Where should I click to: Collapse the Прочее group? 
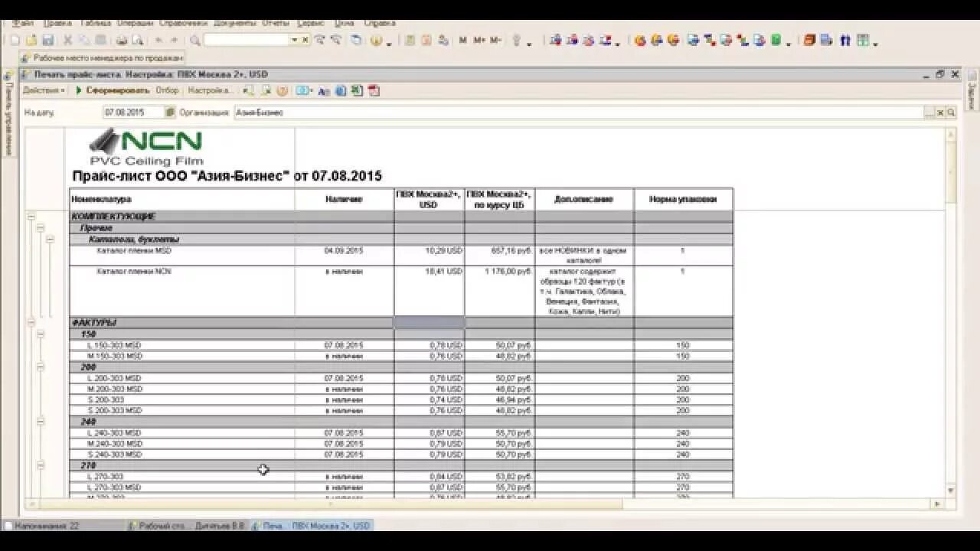click(x=41, y=228)
